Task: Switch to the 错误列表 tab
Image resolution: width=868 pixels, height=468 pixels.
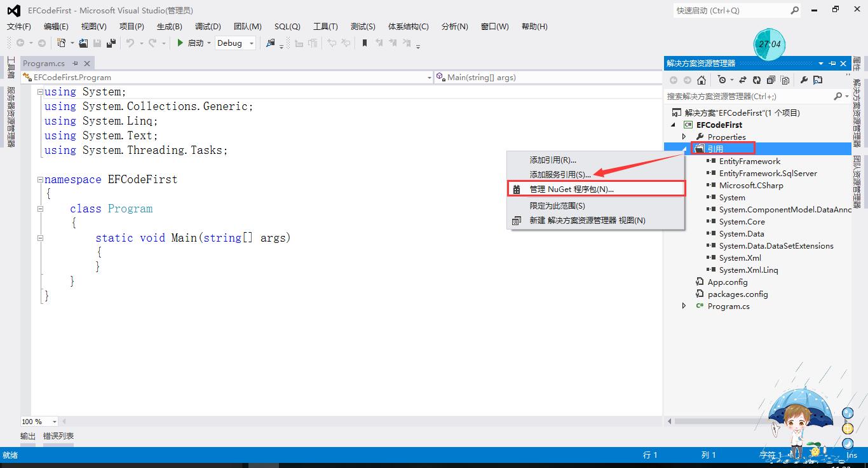Action: point(58,436)
